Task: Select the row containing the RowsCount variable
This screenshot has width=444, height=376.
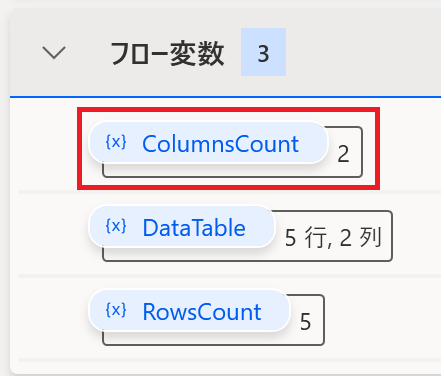Action: point(229,318)
